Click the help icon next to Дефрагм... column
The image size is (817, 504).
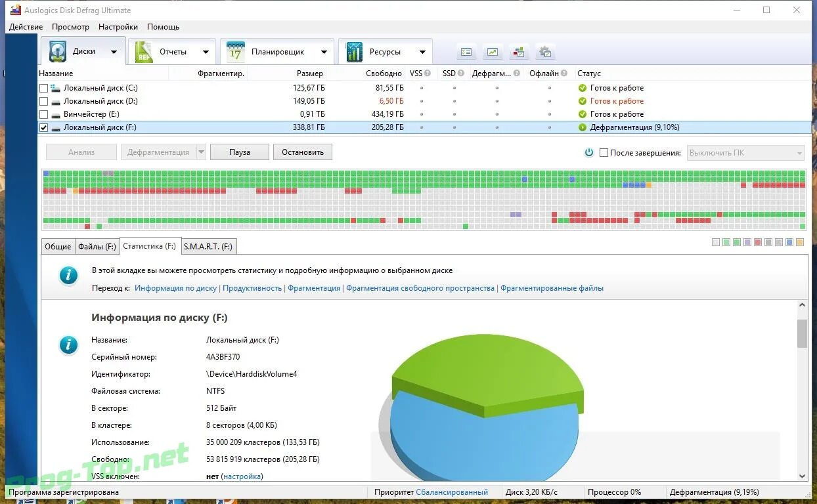[517, 73]
